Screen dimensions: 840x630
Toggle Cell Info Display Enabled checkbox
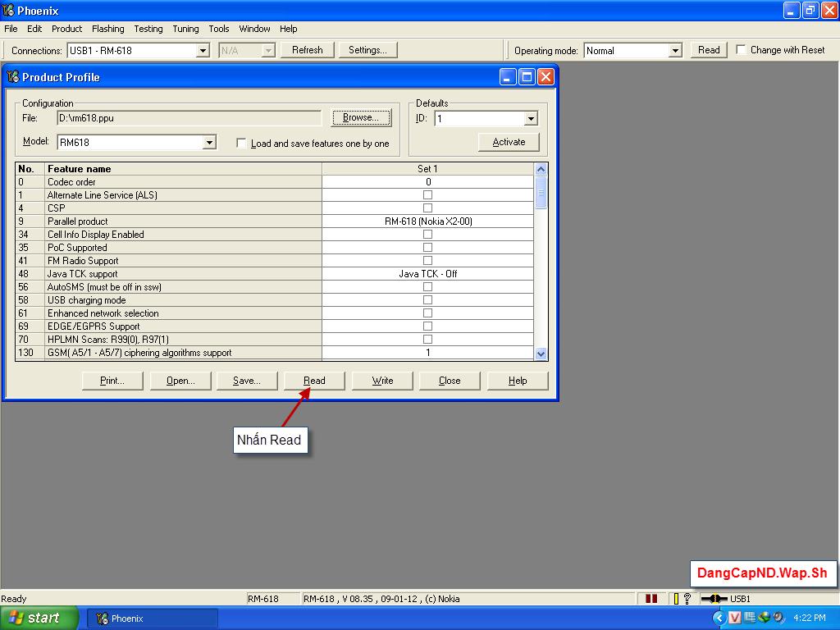click(x=427, y=234)
